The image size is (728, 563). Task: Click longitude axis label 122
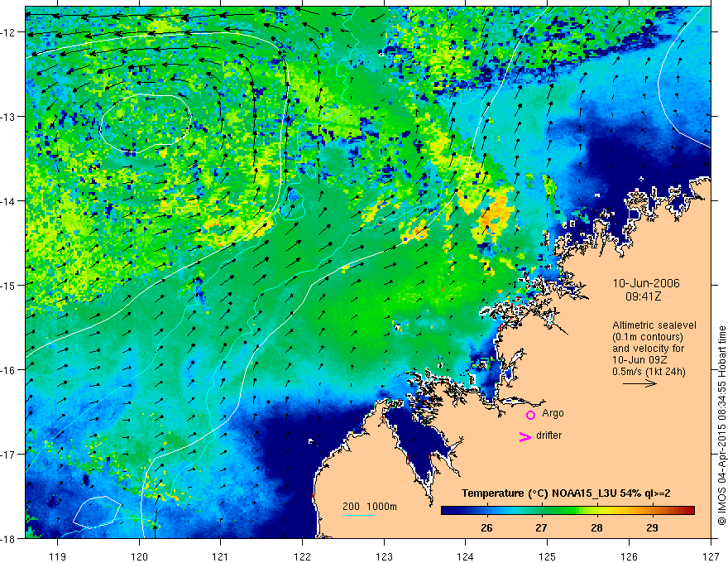pyautogui.click(x=302, y=557)
